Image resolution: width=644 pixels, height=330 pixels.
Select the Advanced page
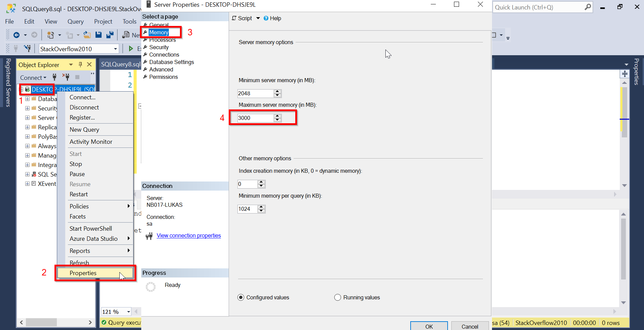161,69
